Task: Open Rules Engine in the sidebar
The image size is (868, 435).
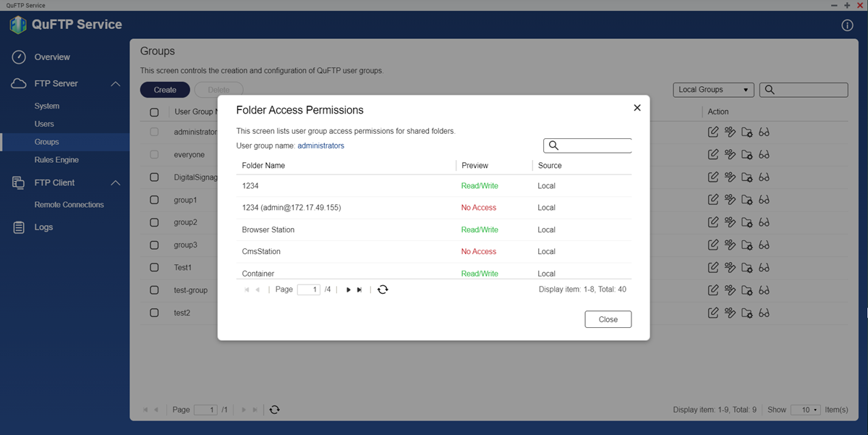Action: tap(56, 160)
